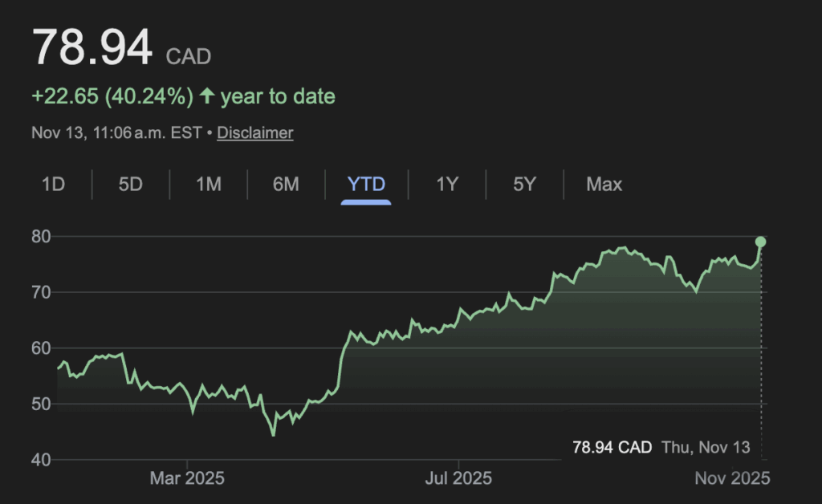Click the Nov 2025 axis label

(x=731, y=479)
